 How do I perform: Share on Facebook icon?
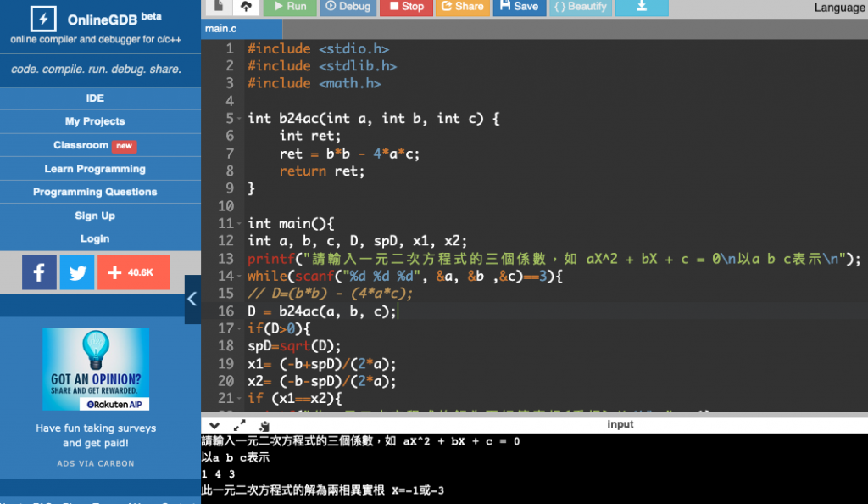click(39, 272)
